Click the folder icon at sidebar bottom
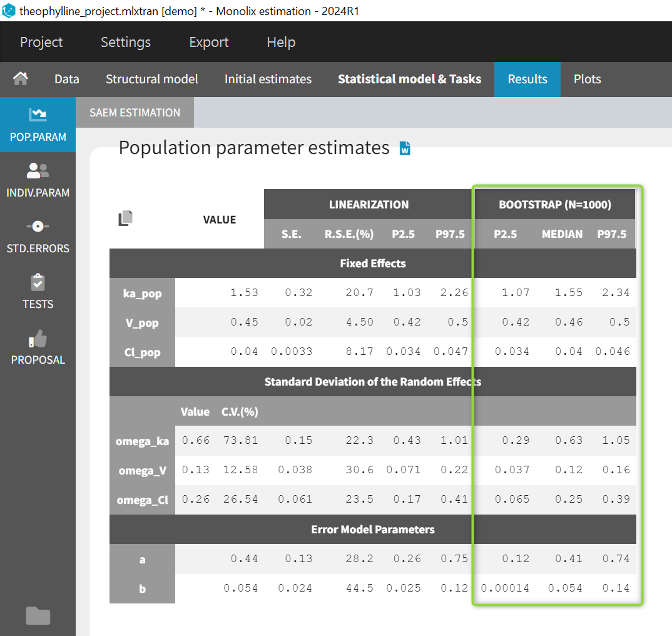Image resolution: width=672 pixels, height=636 pixels. [x=38, y=616]
